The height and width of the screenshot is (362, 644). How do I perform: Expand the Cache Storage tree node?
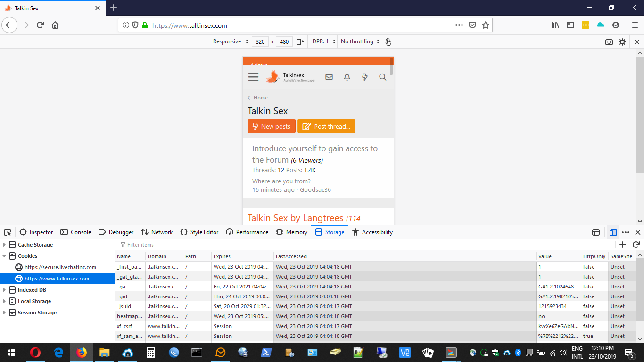pos(5,245)
